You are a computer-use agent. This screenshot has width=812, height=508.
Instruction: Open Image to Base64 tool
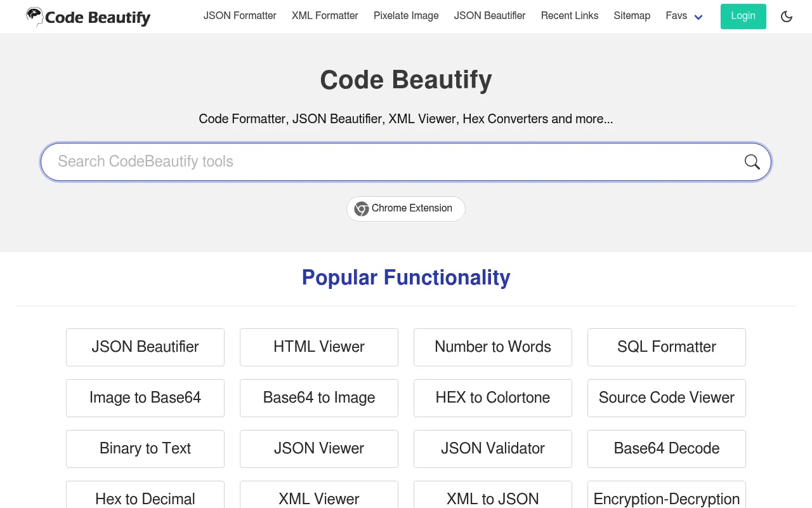[145, 398]
